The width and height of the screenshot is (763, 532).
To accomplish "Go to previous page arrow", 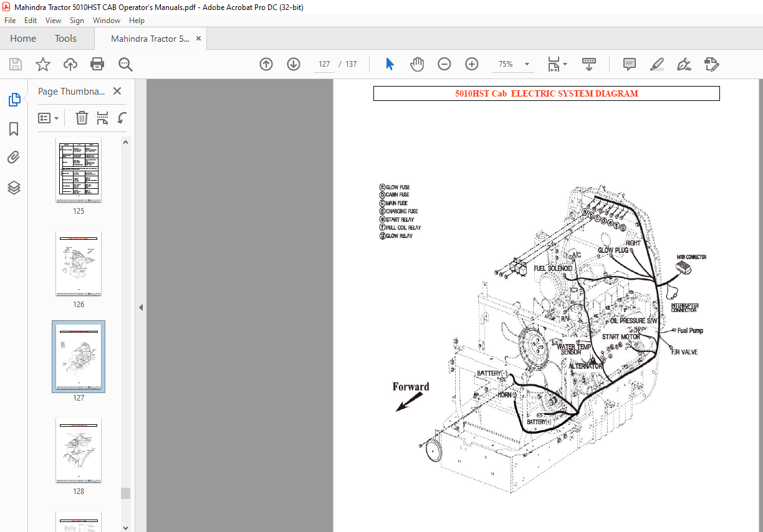I will [x=266, y=64].
